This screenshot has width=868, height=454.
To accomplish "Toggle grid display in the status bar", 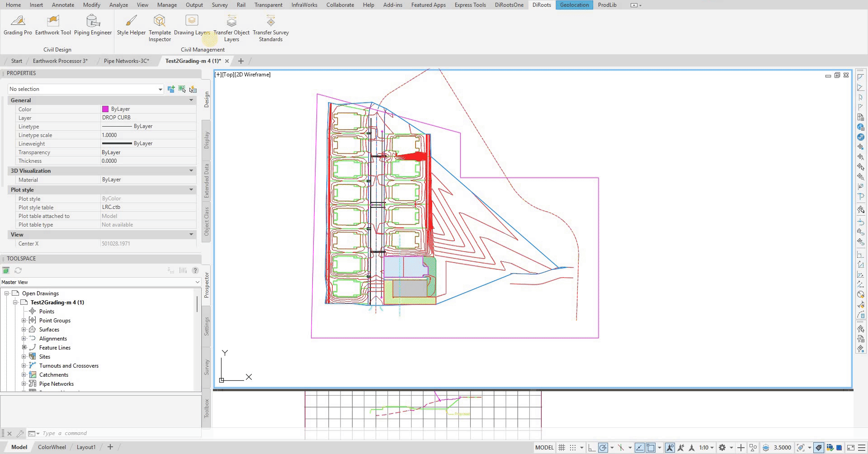I will click(561, 447).
